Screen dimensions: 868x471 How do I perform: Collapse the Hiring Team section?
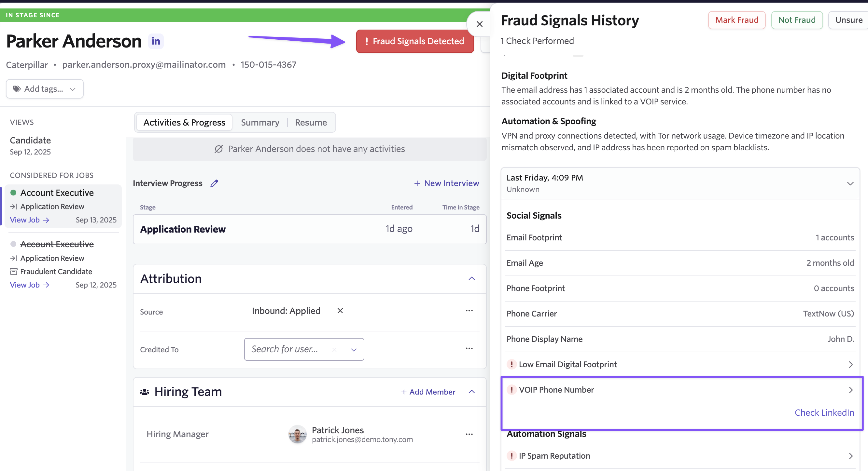pyautogui.click(x=471, y=392)
